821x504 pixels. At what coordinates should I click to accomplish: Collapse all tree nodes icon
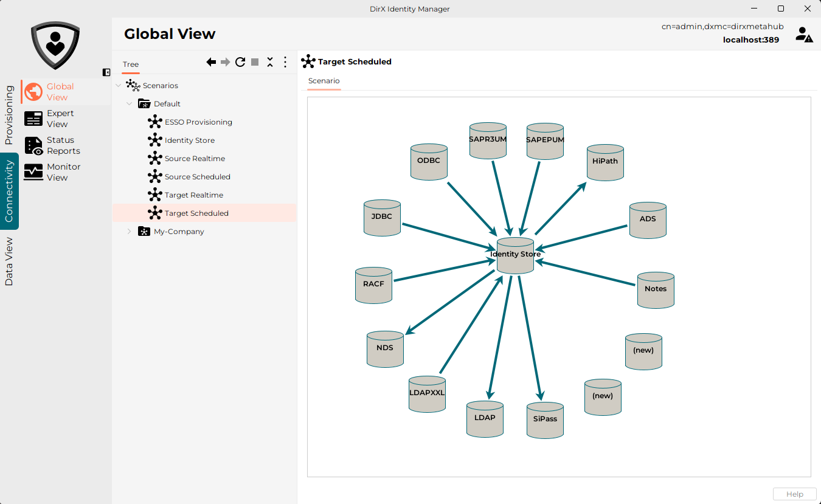click(270, 62)
